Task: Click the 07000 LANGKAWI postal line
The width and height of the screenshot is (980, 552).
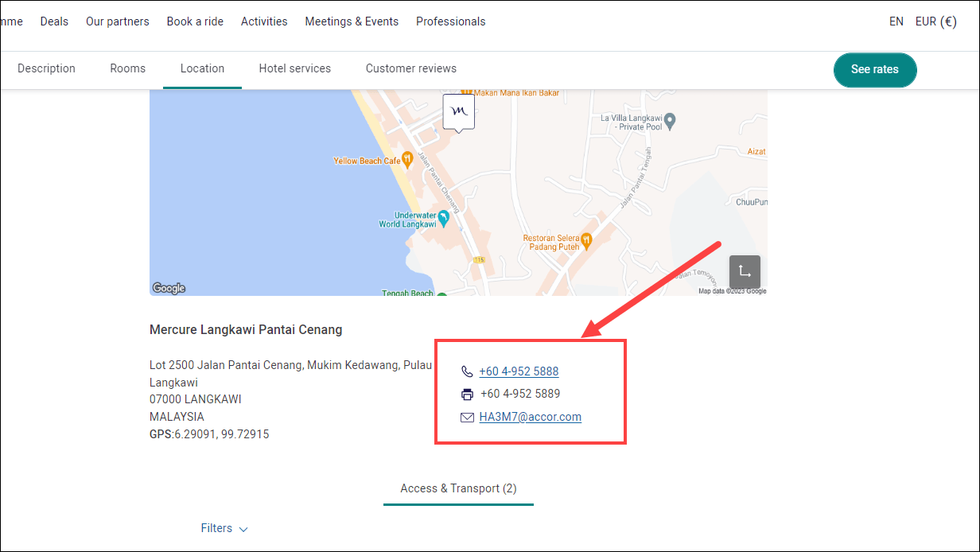Action: click(x=196, y=399)
